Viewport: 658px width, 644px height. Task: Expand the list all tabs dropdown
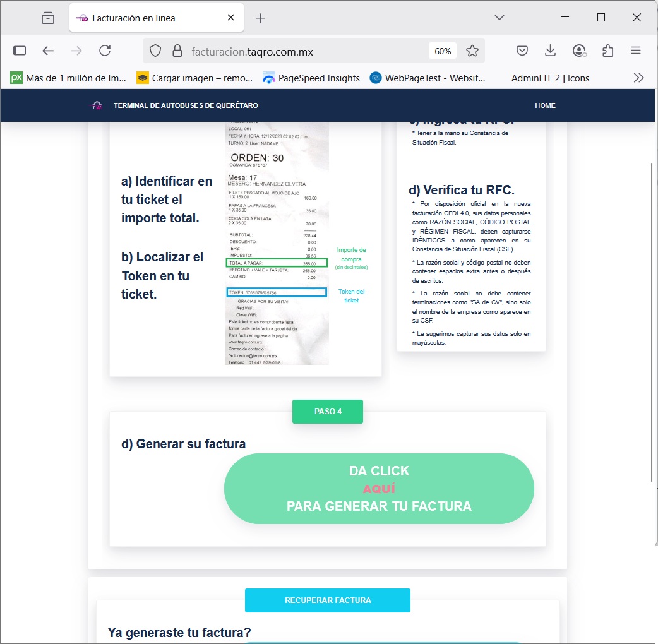(499, 18)
